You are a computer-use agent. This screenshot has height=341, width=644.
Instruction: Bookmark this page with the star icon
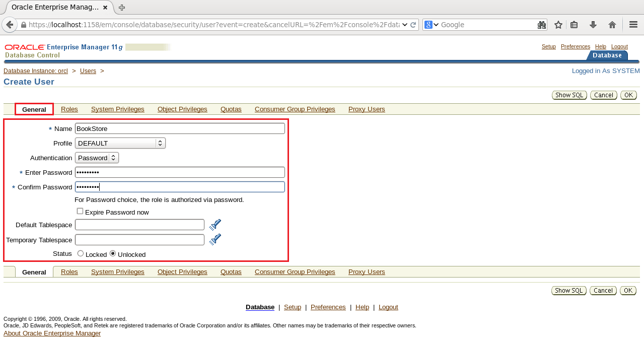pos(558,25)
